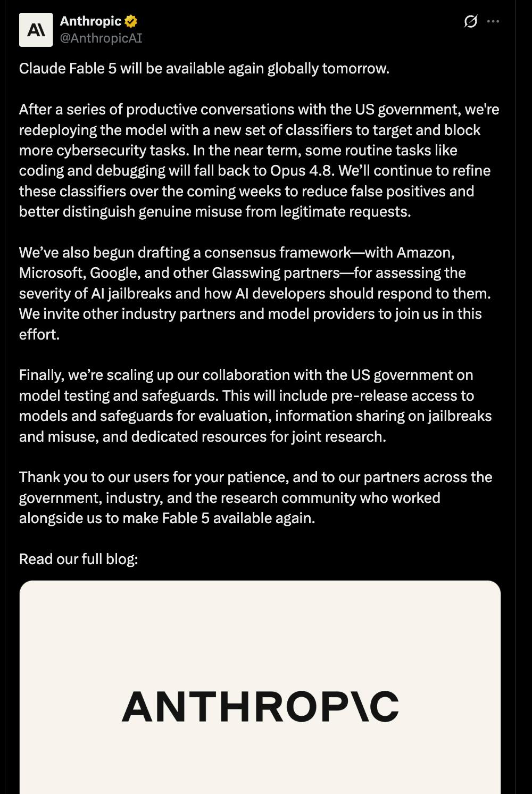This screenshot has height=794, width=532.
Task: Open the @AnthropicAI handle link
Action: (x=101, y=38)
